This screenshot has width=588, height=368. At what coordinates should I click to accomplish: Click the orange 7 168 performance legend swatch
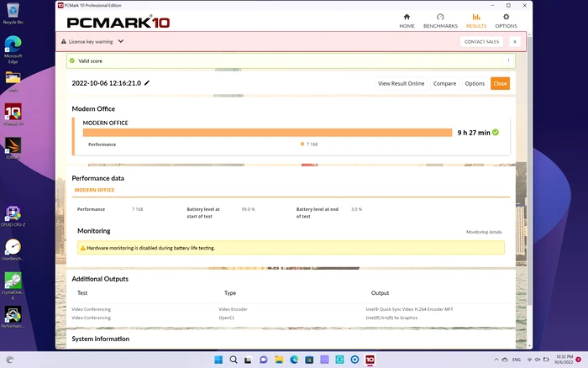(302, 144)
